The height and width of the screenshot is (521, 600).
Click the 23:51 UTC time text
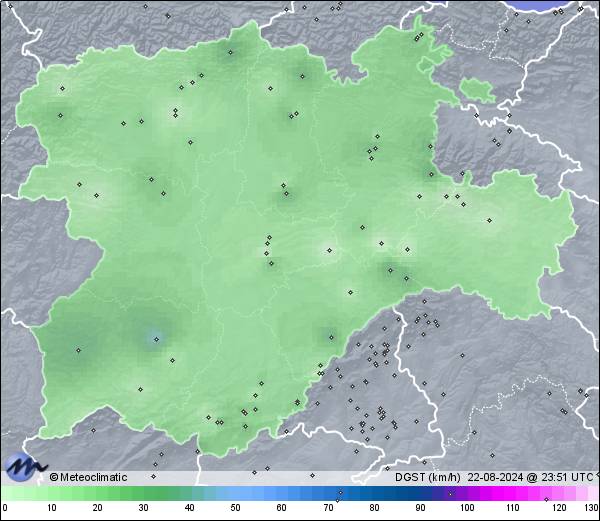coord(566,477)
